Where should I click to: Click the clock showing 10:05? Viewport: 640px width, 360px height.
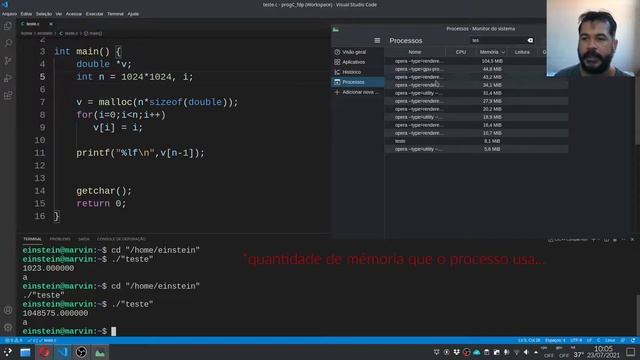click(x=603, y=349)
